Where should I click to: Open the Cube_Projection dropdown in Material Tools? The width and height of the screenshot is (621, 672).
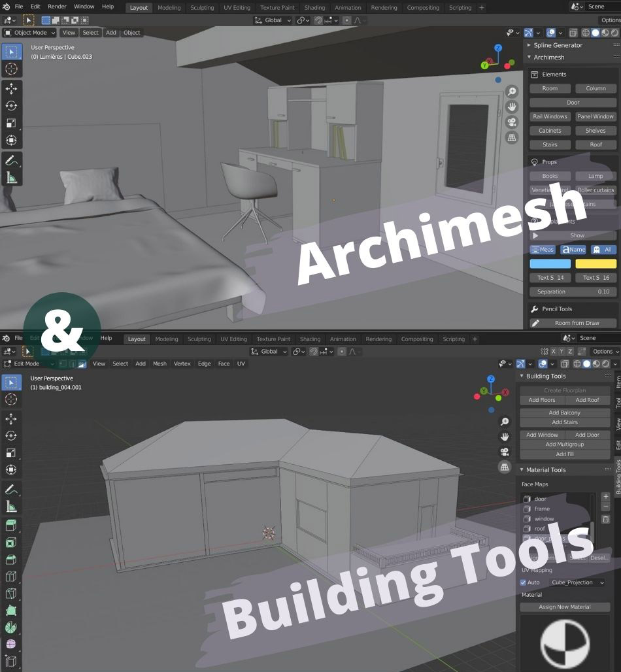pyautogui.click(x=573, y=582)
